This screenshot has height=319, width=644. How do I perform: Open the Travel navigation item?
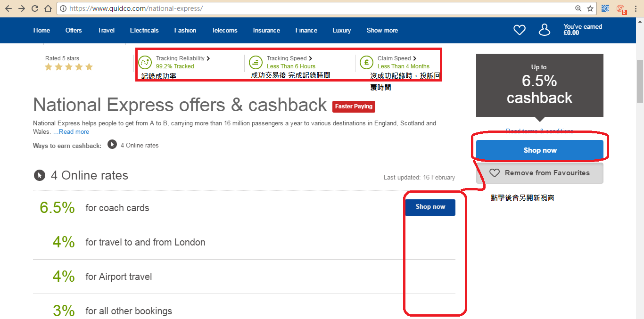[x=106, y=30]
